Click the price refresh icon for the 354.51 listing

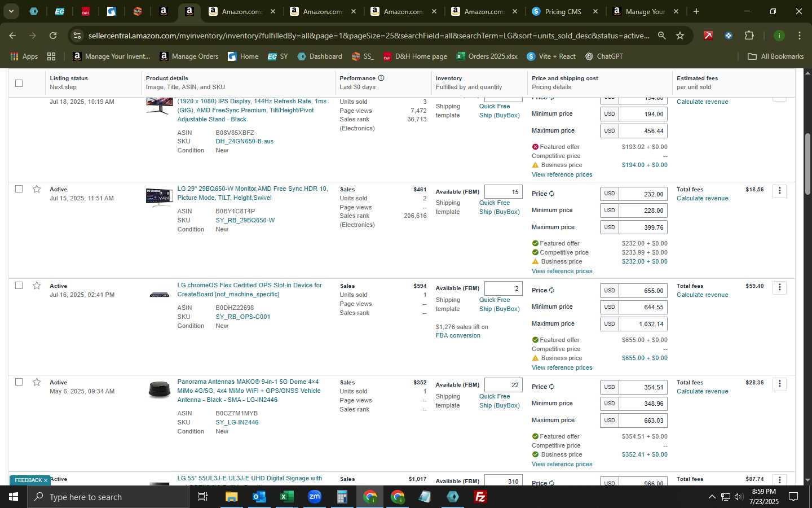(551, 387)
